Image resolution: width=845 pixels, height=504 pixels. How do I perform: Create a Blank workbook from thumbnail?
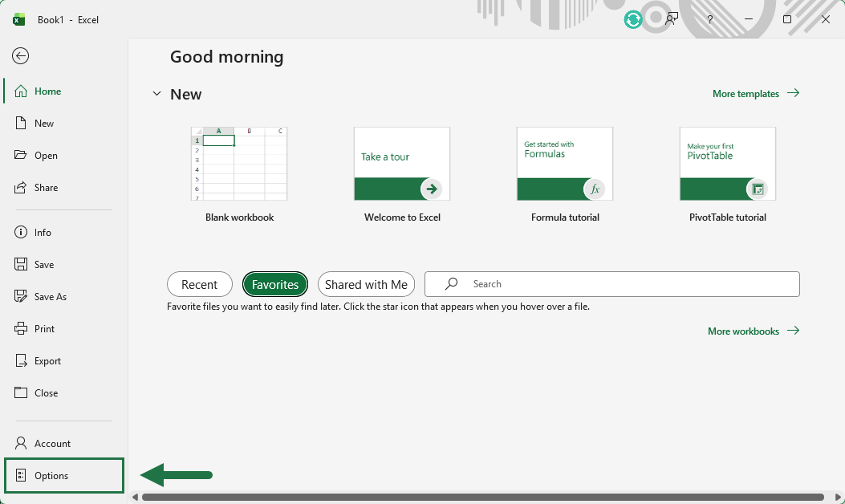coord(239,164)
